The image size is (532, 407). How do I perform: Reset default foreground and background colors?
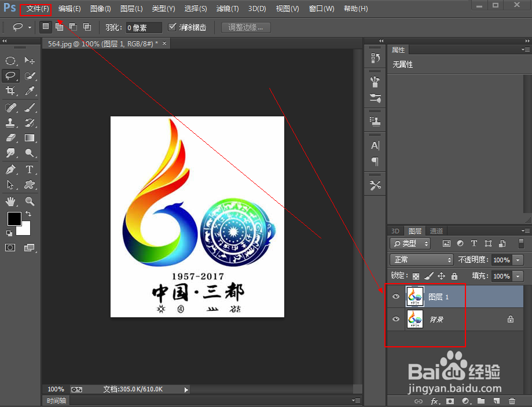(x=9, y=233)
